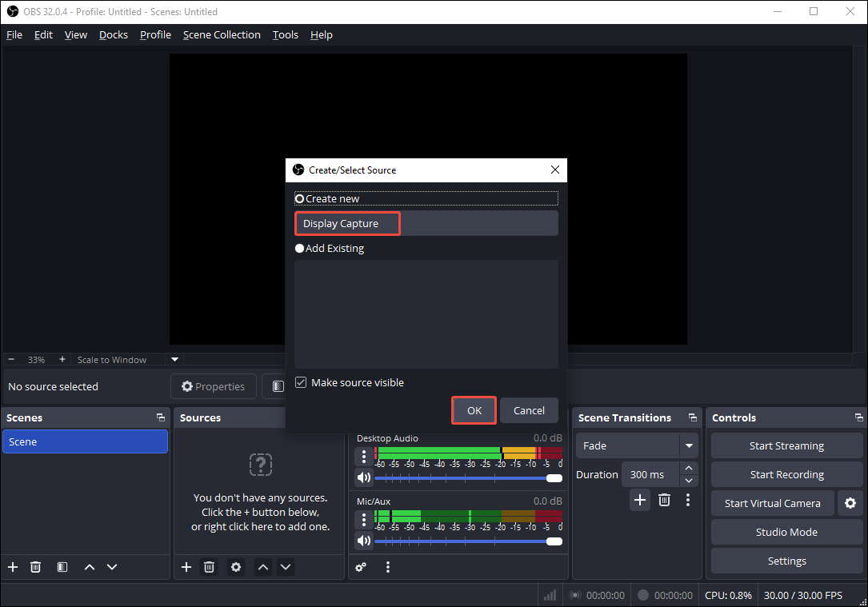Click OK to confirm Display Capture
The width and height of the screenshot is (868, 607).
point(473,410)
